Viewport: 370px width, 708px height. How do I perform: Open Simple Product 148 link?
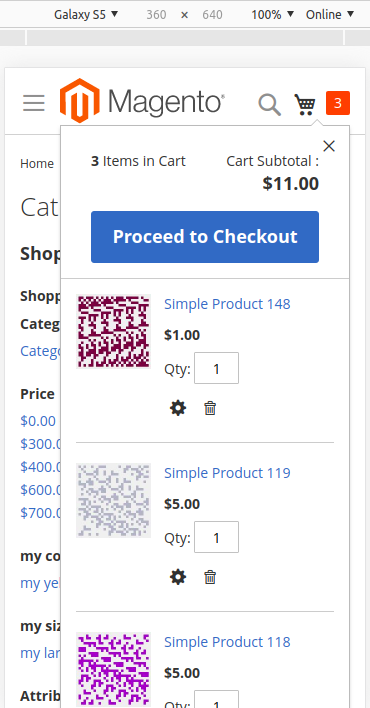227,304
